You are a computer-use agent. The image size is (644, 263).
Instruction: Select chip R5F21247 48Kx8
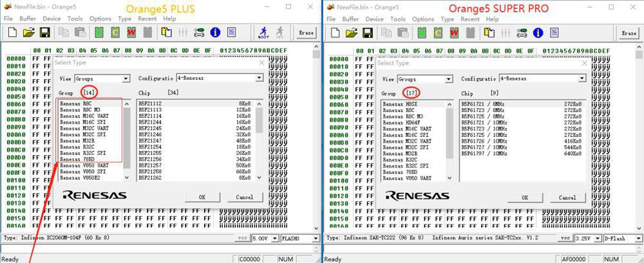pos(196,140)
